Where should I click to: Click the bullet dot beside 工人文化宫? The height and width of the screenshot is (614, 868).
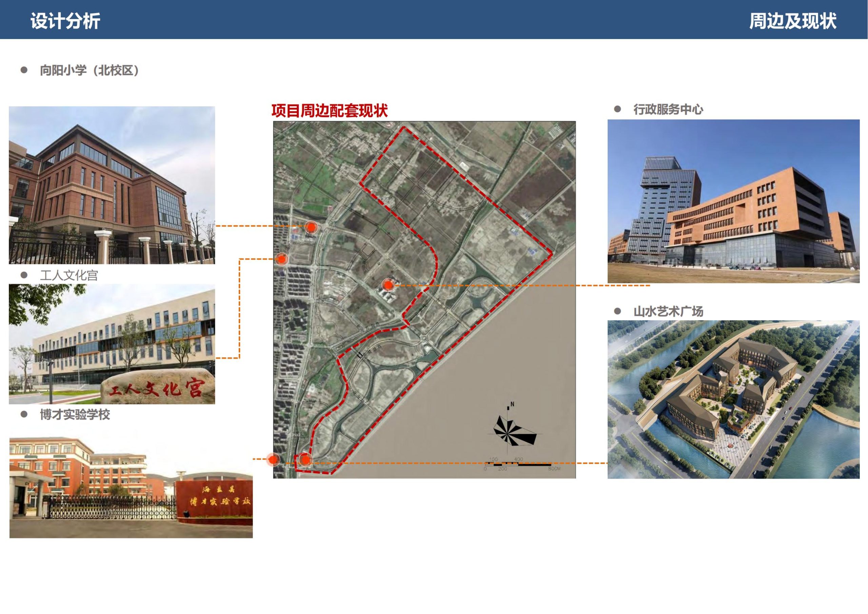(24, 275)
